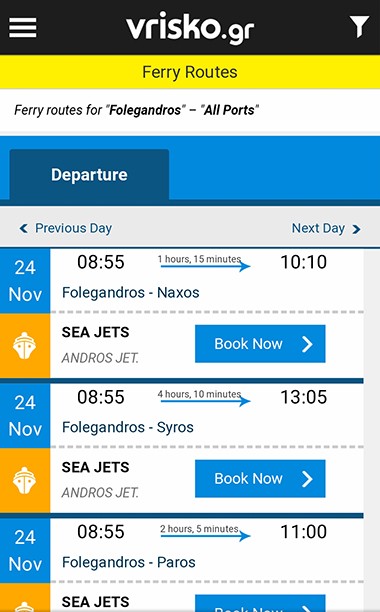The width and height of the screenshot is (380, 612).
Task: Click right chevron beside Next Day
Action: 356,229
